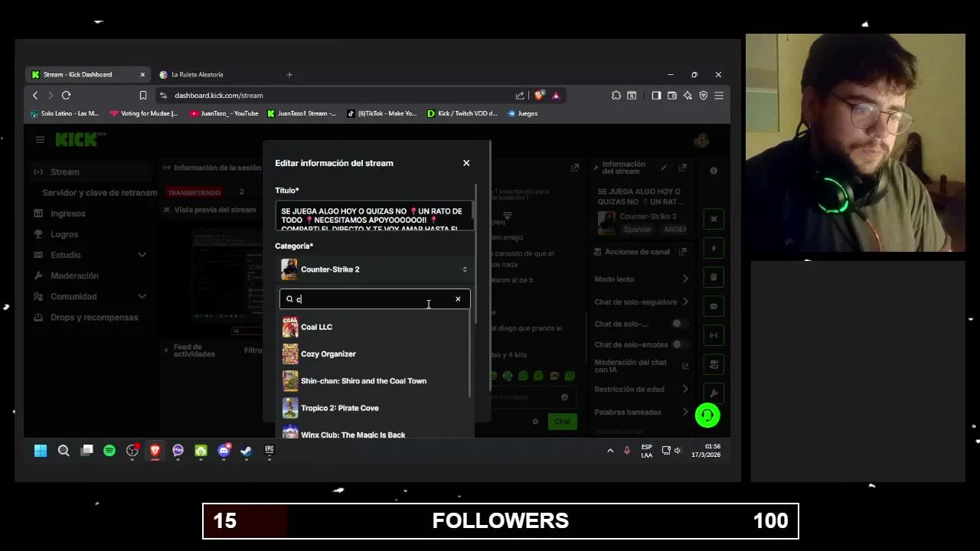This screenshot has width=980, height=551.
Task: Open Drops y recompensas in sidebar
Action: [x=94, y=317]
